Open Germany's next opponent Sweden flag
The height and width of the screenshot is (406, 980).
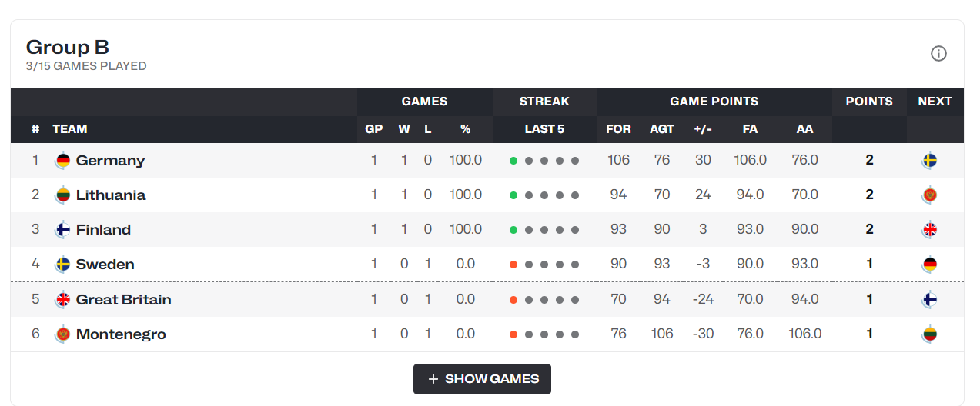click(x=930, y=161)
